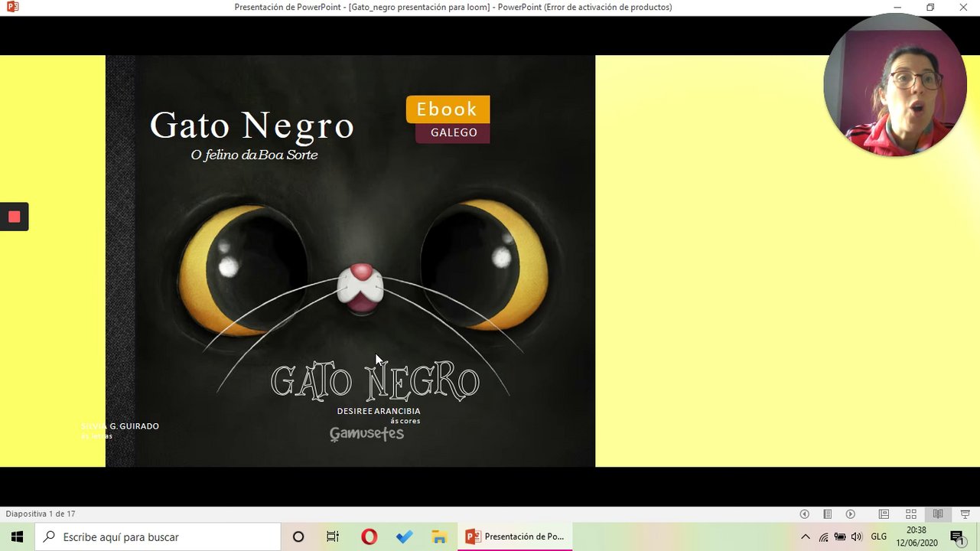This screenshot has width=980, height=551.
Task: Open the slide menu icon in status bar
Action: [828, 514]
